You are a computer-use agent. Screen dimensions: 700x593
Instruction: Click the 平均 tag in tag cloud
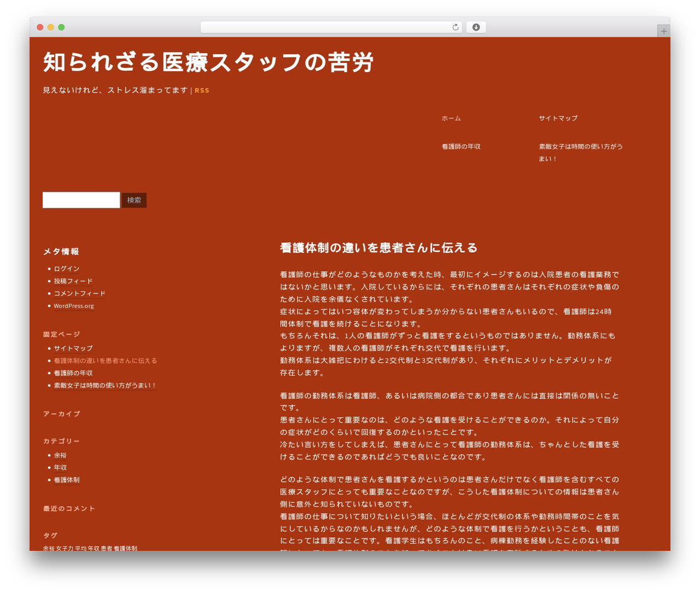click(x=80, y=548)
